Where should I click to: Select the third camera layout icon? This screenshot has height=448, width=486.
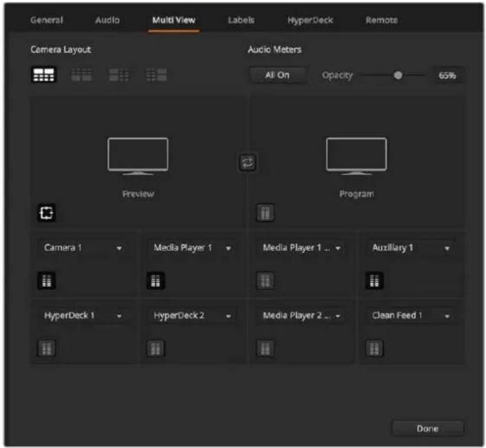[119, 74]
